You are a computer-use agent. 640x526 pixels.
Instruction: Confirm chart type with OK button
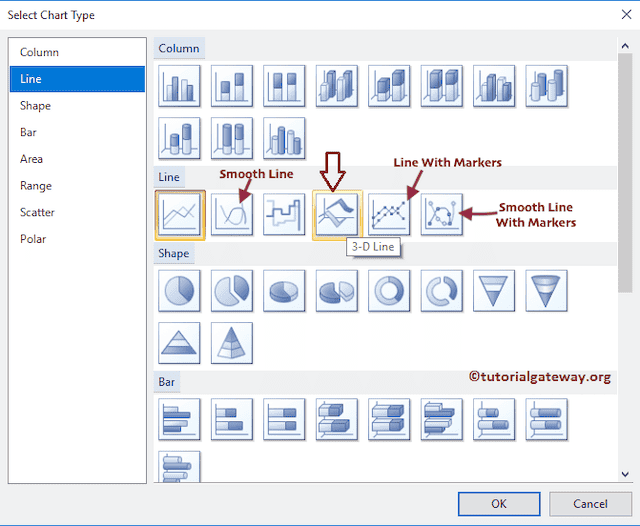[x=499, y=504]
